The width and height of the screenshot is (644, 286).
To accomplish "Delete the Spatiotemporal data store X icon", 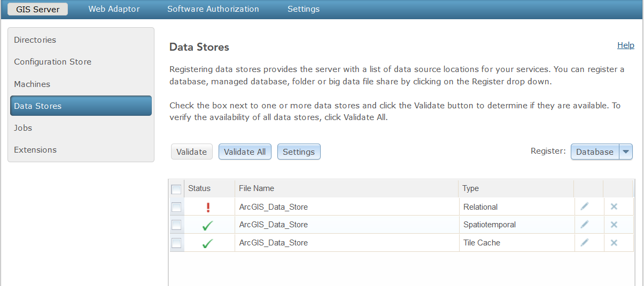I will (614, 225).
